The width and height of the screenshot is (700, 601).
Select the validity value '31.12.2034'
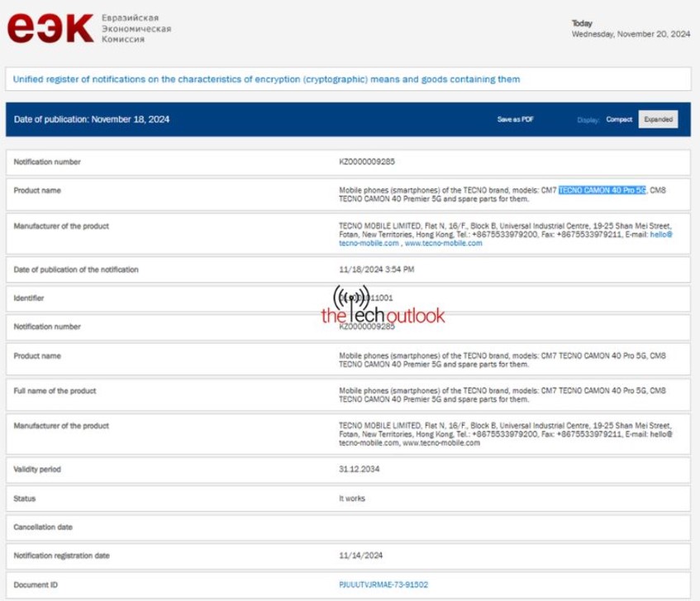(x=359, y=470)
